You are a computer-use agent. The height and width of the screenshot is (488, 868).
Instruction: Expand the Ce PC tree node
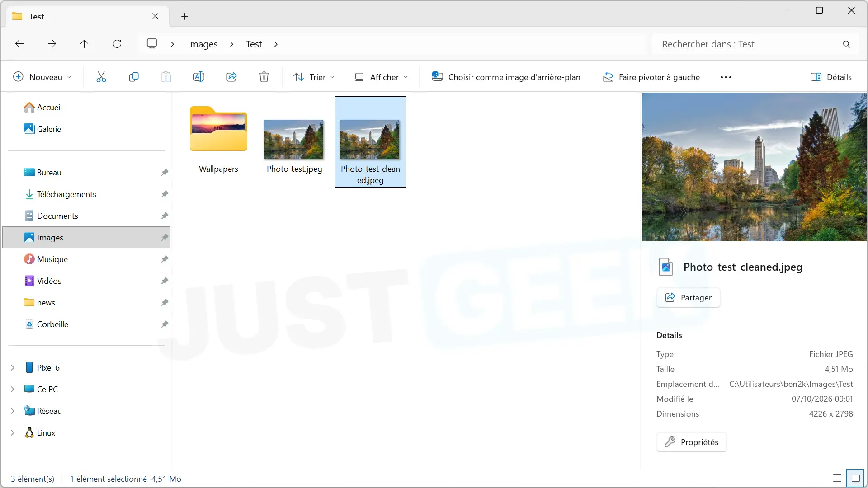(13, 389)
